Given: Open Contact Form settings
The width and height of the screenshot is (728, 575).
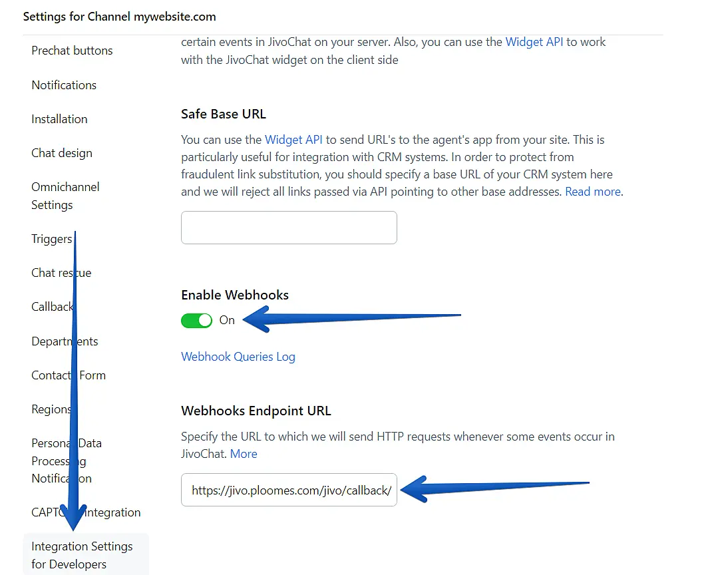Looking at the screenshot, I should click(69, 375).
